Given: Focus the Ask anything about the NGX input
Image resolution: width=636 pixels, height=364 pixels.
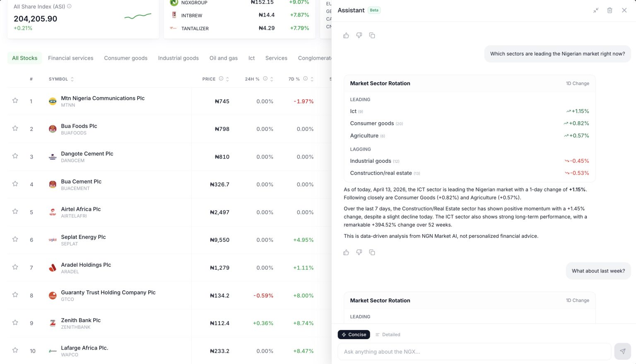Looking at the screenshot, I should coord(475,352).
